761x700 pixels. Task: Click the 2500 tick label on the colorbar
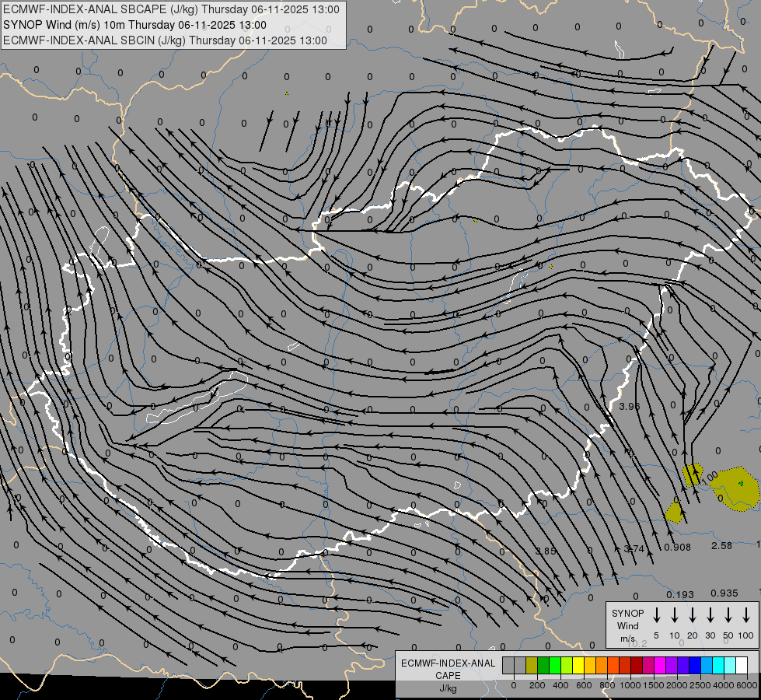[x=700, y=685]
